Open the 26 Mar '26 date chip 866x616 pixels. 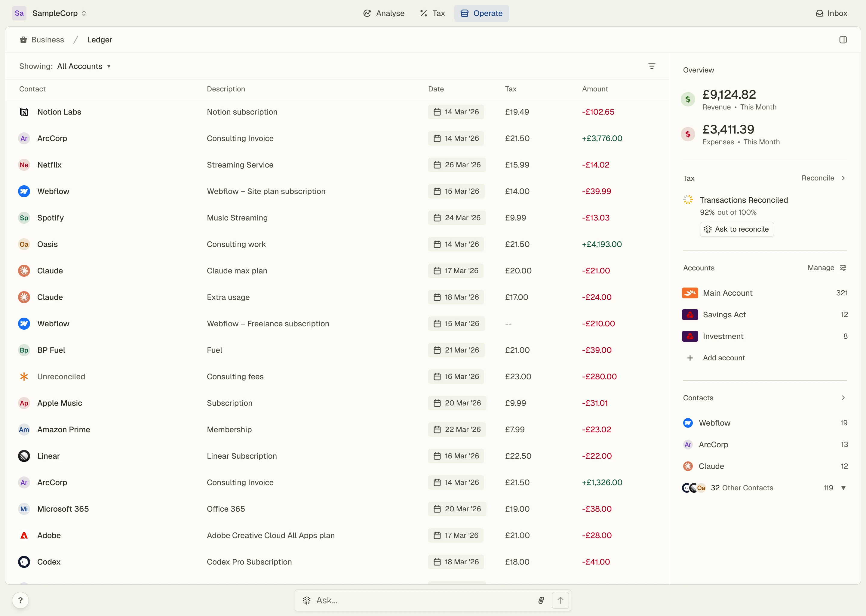coord(457,165)
